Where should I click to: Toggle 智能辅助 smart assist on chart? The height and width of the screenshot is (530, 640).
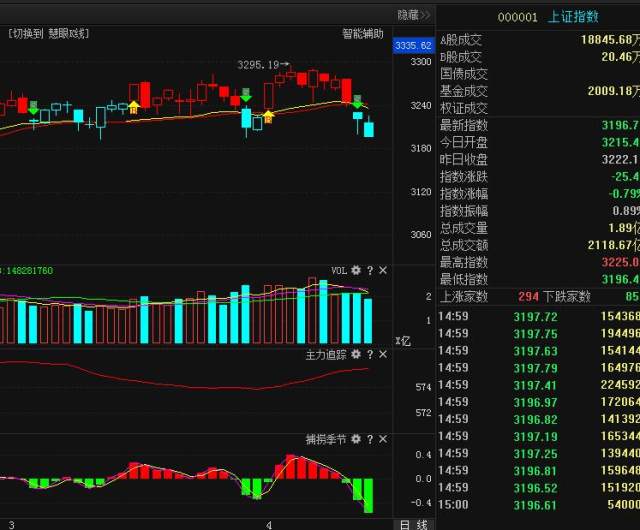tap(362, 33)
